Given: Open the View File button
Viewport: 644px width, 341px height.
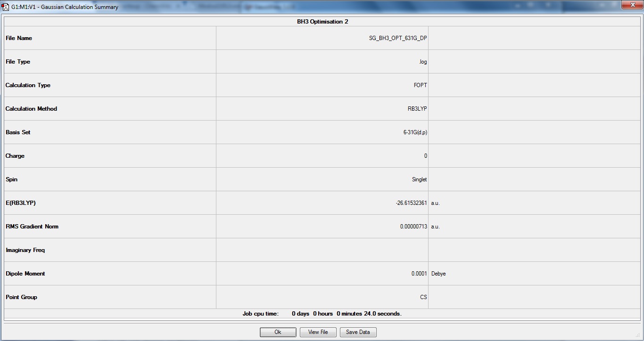Looking at the screenshot, I should [x=318, y=332].
